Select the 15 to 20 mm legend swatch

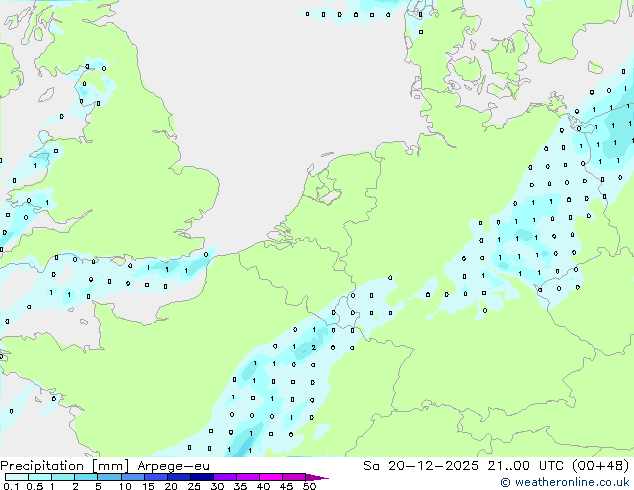coord(156,477)
